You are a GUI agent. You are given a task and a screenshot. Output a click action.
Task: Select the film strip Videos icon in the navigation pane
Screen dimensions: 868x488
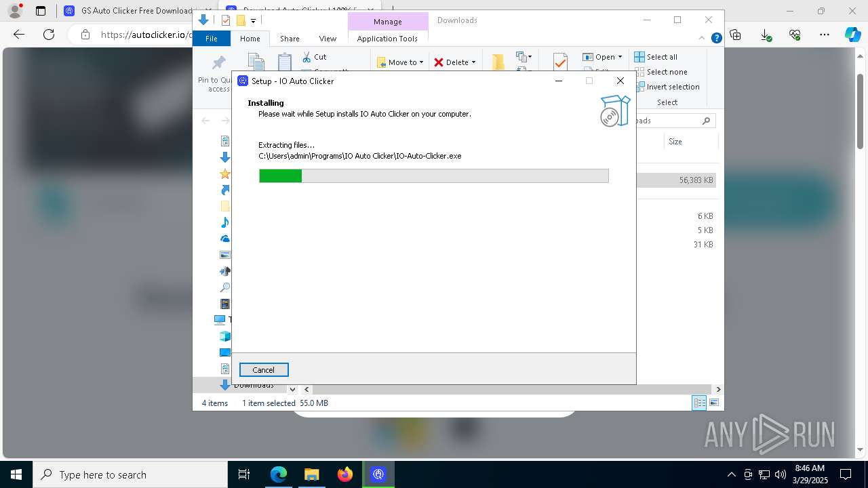(x=225, y=304)
